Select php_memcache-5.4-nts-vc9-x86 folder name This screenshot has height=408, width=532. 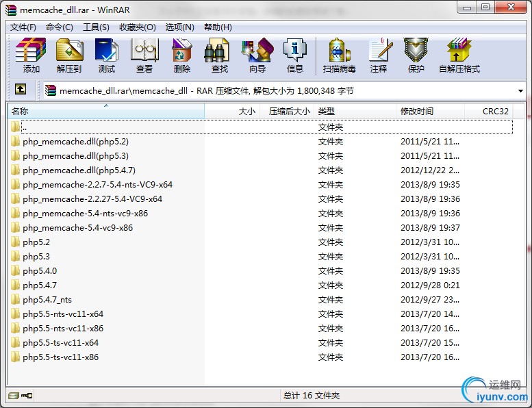coord(86,214)
